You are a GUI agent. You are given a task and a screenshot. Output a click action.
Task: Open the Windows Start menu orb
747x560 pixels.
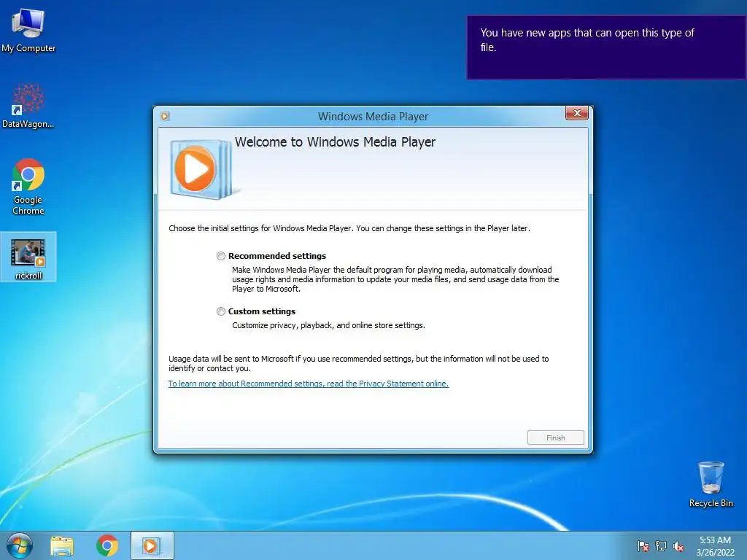point(20,545)
